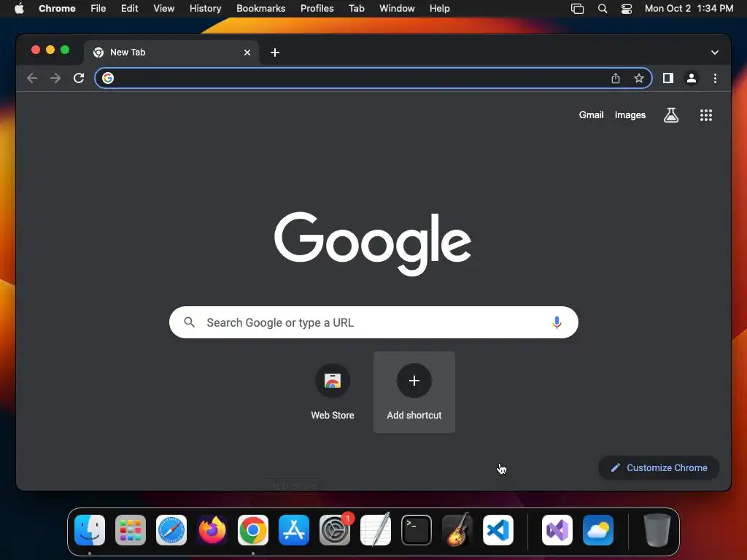Open the File menu
This screenshot has height=560, width=747.
tap(98, 8)
